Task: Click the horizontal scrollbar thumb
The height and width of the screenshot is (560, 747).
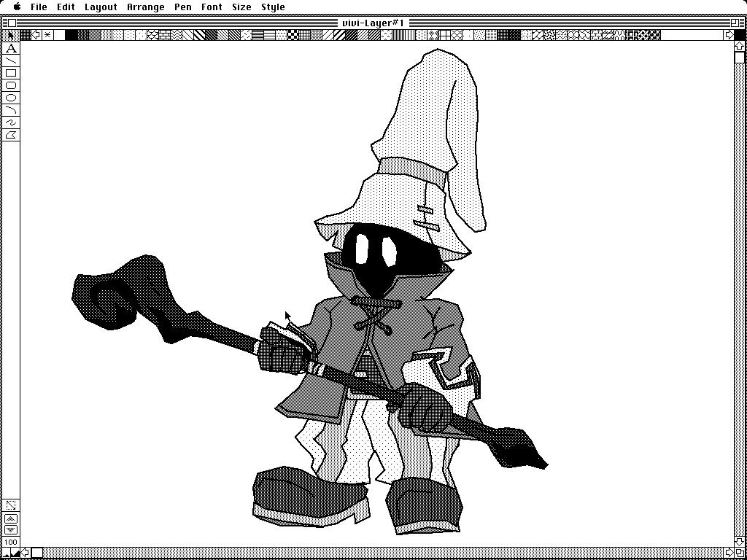Action: (36, 553)
